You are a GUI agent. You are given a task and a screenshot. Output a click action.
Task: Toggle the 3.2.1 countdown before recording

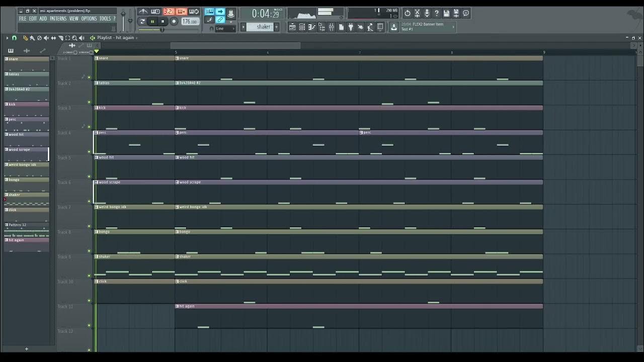pyautogui.click(x=169, y=12)
